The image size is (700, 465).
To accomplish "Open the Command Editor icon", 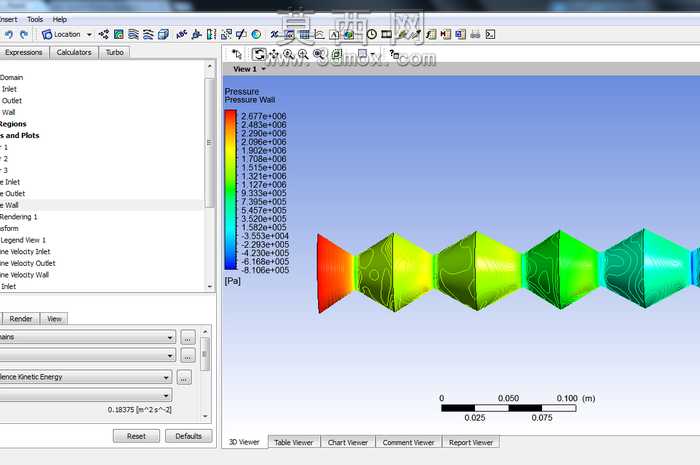I will tap(490, 34).
